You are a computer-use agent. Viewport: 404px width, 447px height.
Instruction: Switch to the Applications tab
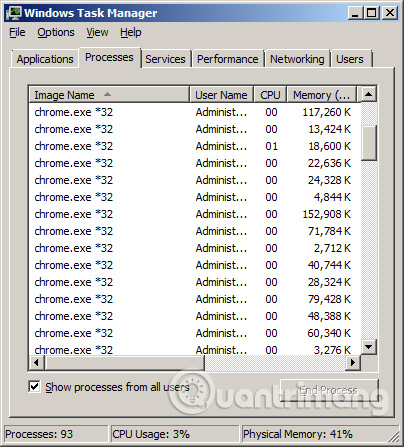click(x=45, y=59)
